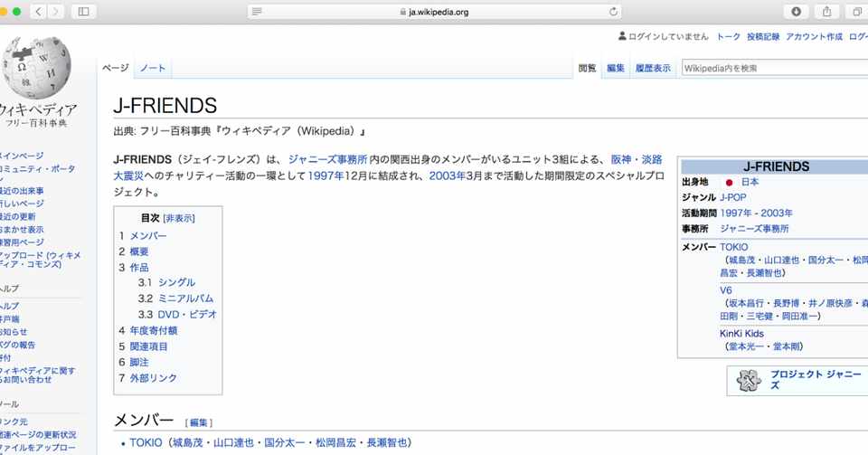Image resolution: width=868 pixels, height=455 pixels.
Task: Reload page using the refresh icon
Action: (613, 12)
